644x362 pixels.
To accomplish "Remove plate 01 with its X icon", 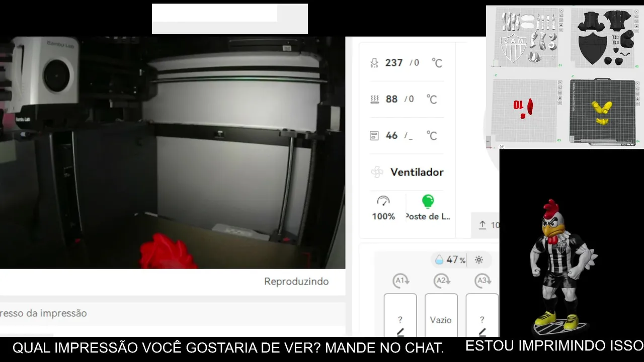I will tap(561, 11).
